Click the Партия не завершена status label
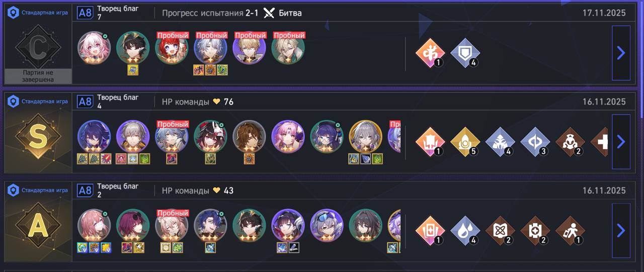The height and width of the screenshot is (272, 644). (38, 76)
